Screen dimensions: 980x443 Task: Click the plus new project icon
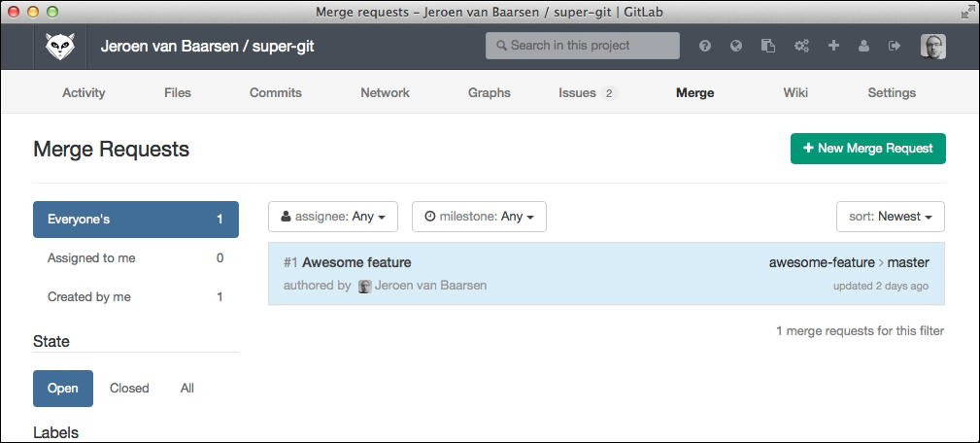[833, 46]
